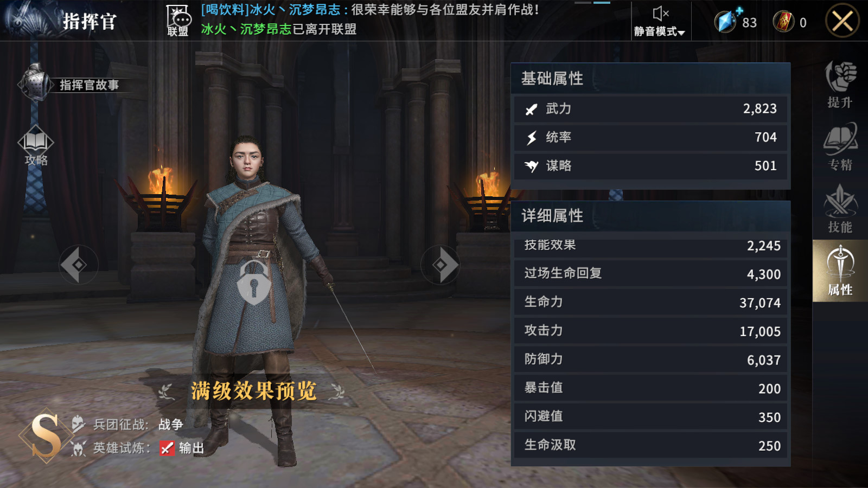Select the 满级效果预览 max-level preview label
The image size is (868, 488).
tap(253, 390)
